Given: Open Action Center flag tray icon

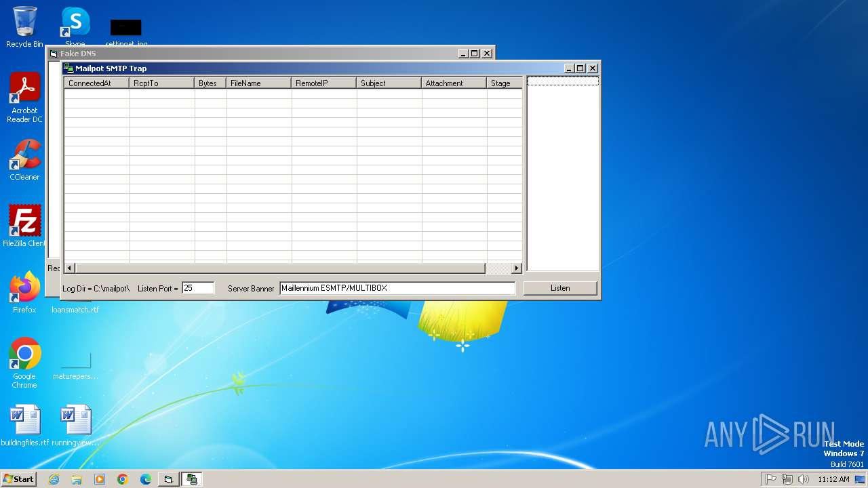Looking at the screenshot, I should pyautogui.click(x=771, y=479).
